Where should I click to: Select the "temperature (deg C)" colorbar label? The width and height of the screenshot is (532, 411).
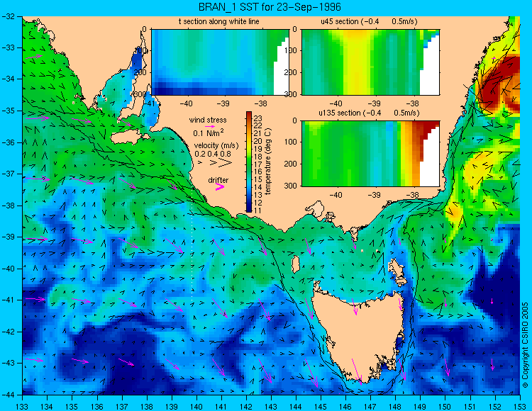coord(268,162)
